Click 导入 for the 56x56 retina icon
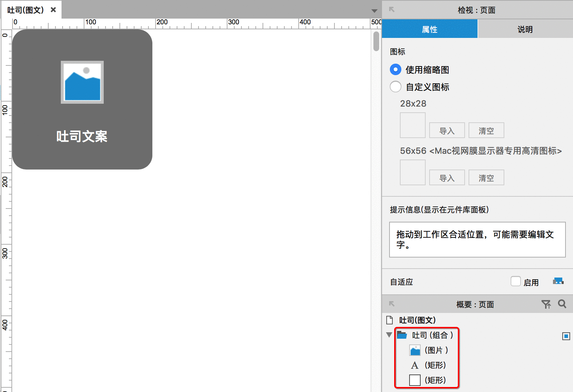Screen dimensions: 573x392 447,178
